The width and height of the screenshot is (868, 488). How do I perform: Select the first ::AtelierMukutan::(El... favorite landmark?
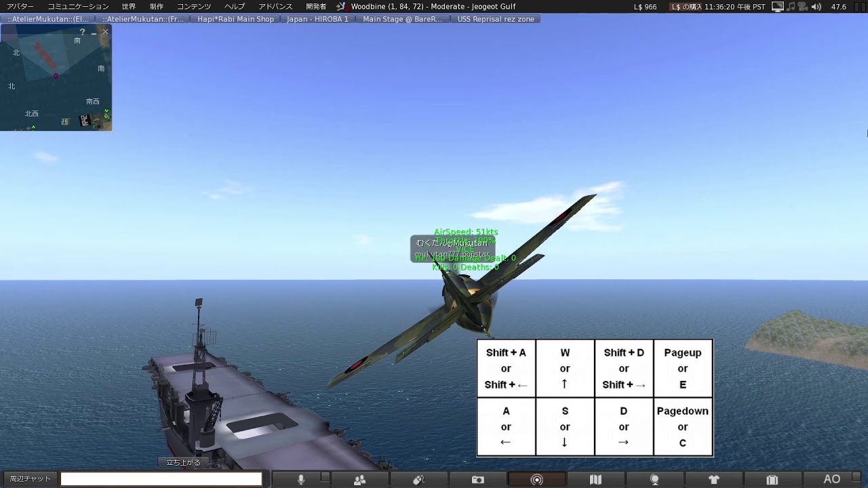(48, 19)
